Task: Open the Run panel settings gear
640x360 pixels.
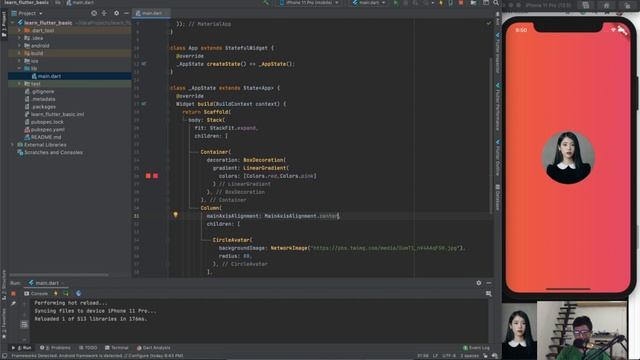Action: click(x=479, y=283)
